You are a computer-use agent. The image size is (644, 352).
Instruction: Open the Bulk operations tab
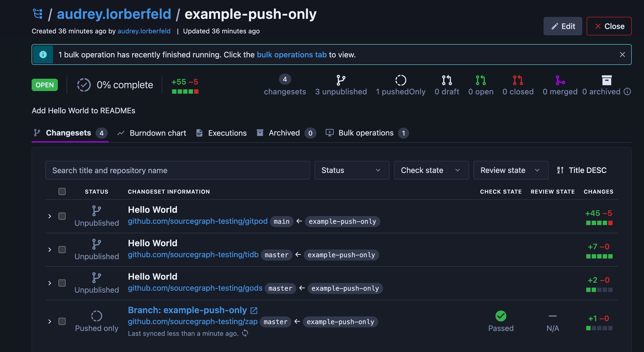pyautogui.click(x=367, y=133)
